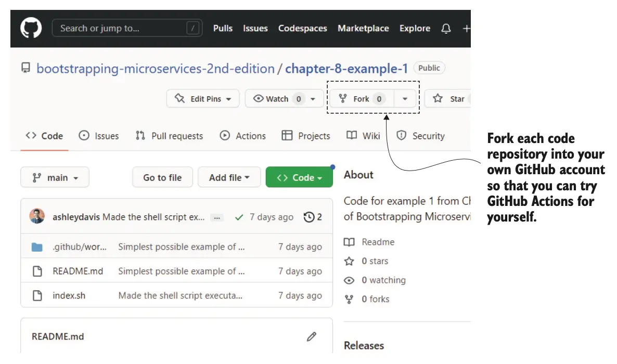This screenshot has height=364, width=617.
Task: Star this repository
Action: (x=451, y=99)
